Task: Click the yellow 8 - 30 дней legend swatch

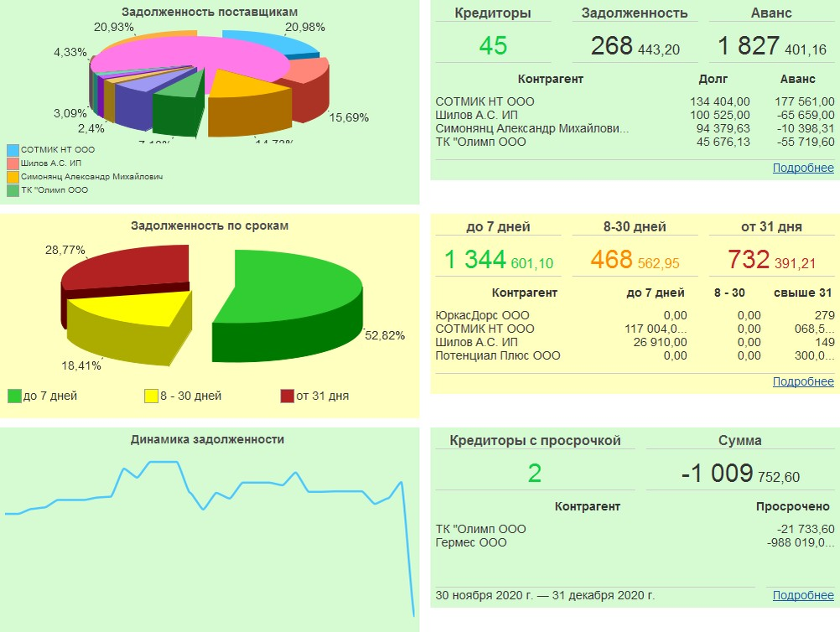Action: click(x=151, y=396)
